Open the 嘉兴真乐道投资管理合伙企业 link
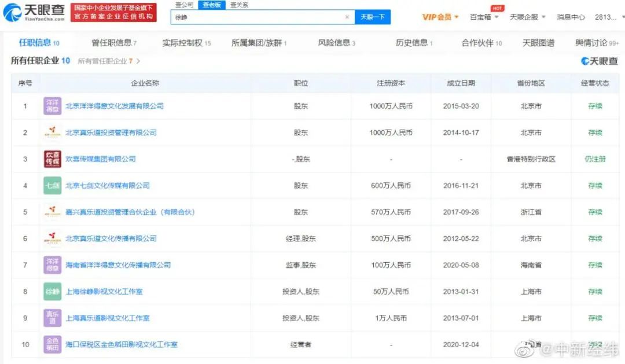 (x=130, y=212)
